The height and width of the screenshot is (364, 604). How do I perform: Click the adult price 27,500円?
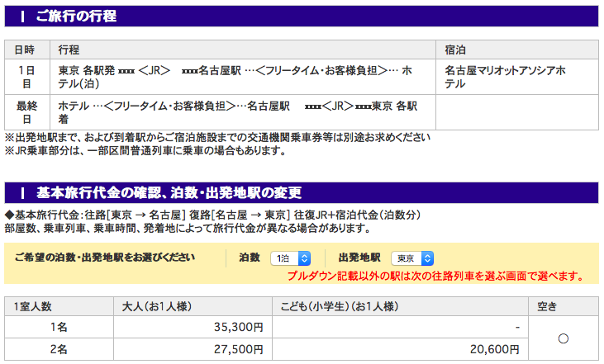tap(239, 349)
